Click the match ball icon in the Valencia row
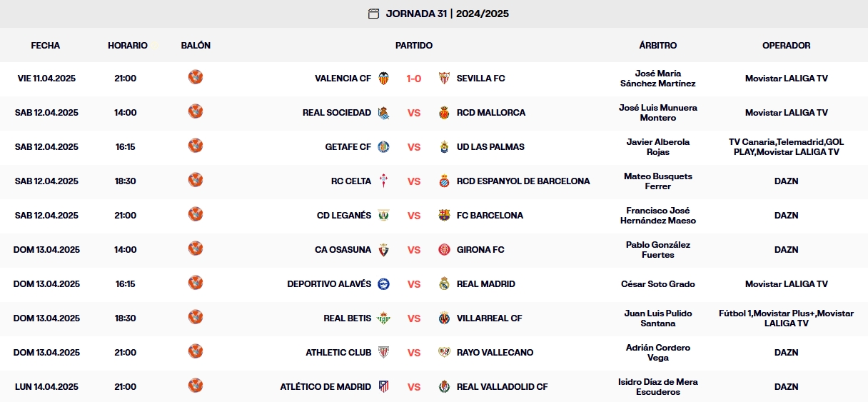This screenshot has height=402, width=868. pyautogui.click(x=196, y=77)
